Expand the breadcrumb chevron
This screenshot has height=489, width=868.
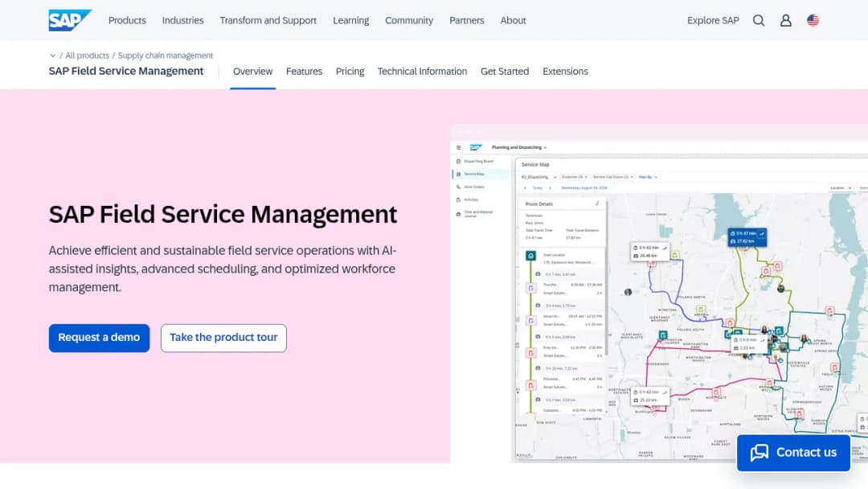[52, 56]
